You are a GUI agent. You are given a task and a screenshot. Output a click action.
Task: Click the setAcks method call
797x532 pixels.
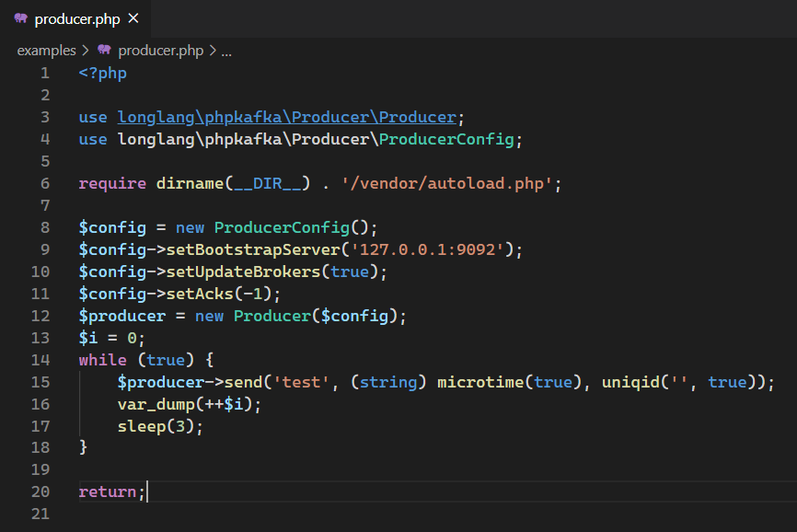pyautogui.click(x=200, y=294)
